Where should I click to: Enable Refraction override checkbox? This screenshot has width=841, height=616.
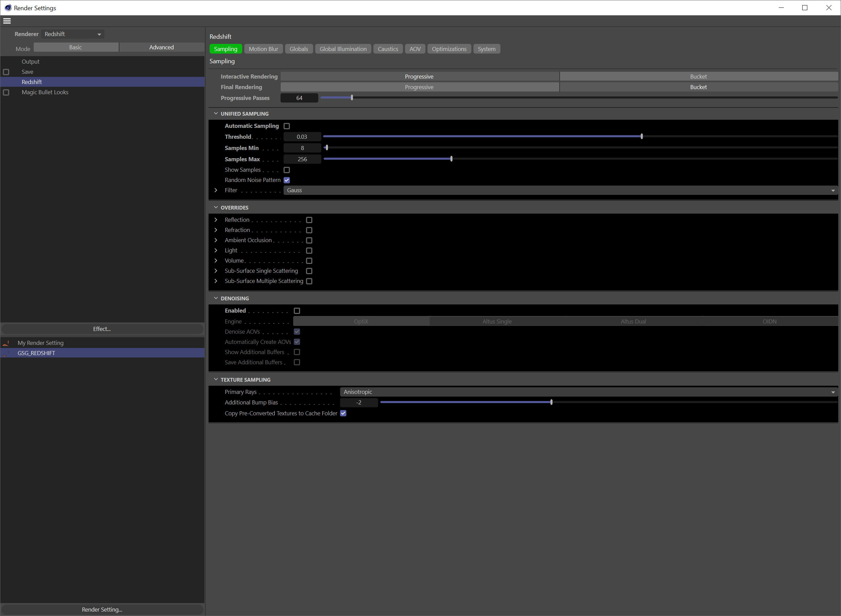coord(309,230)
